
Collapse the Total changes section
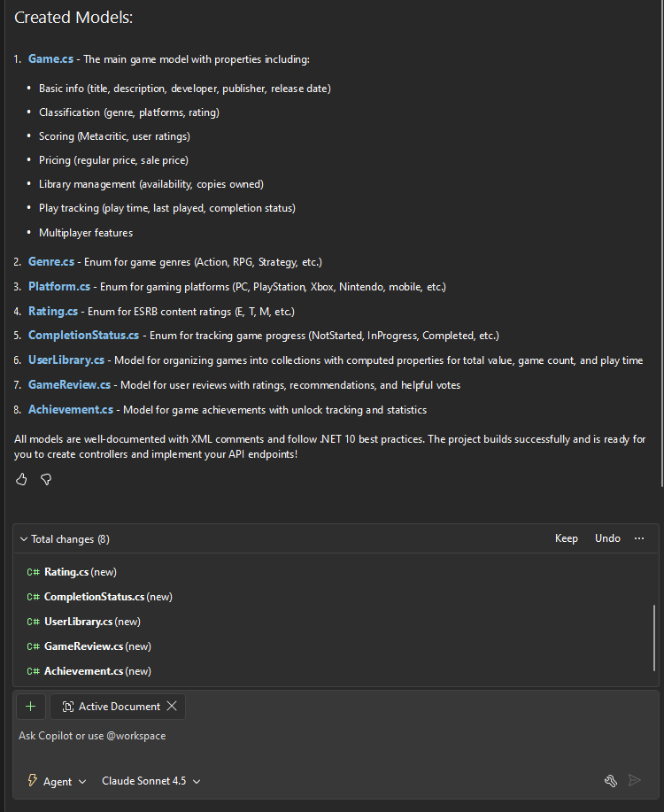[x=24, y=539]
